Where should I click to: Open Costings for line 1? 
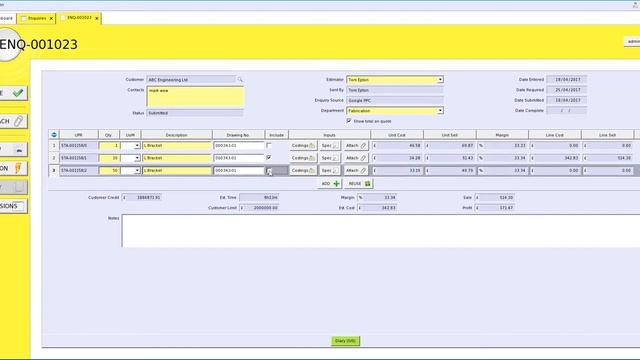tap(303, 146)
